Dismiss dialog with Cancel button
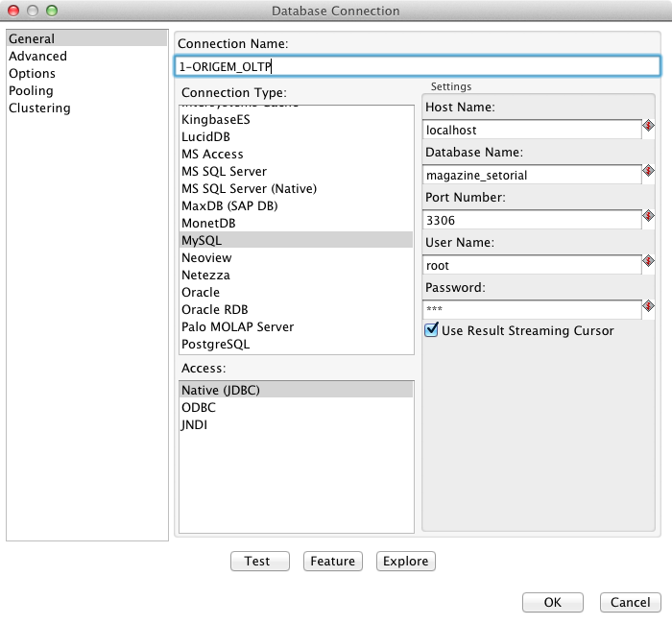This screenshot has width=672, height=624. (630, 602)
